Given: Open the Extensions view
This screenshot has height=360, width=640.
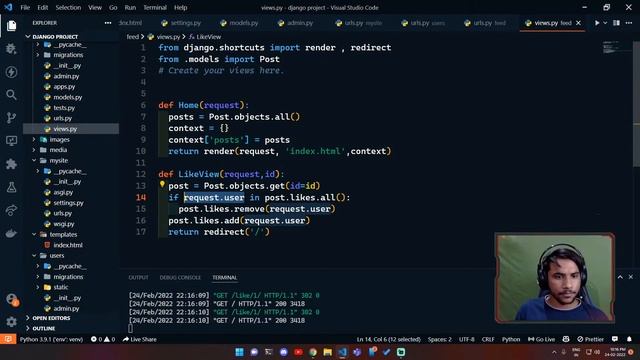Looking at the screenshot, I should click(11, 164).
